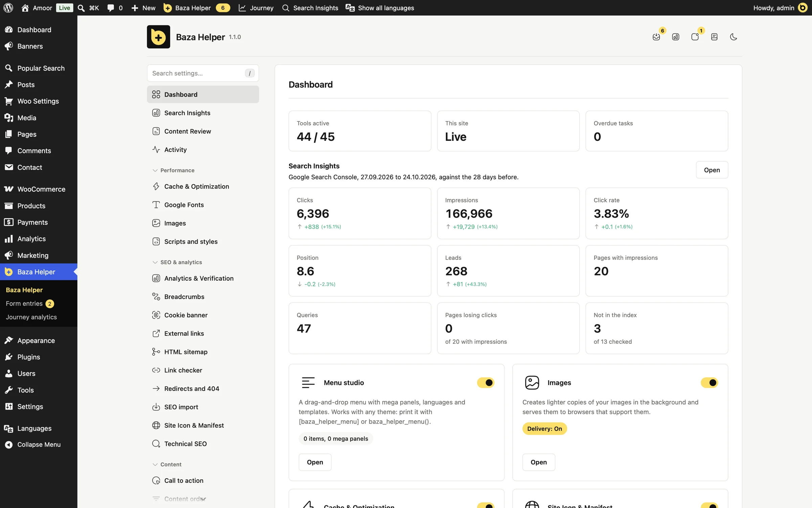The height and width of the screenshot is (508, 812).
Task: Open Redirects and 404 settings
Action: click(x=203, y=388)
